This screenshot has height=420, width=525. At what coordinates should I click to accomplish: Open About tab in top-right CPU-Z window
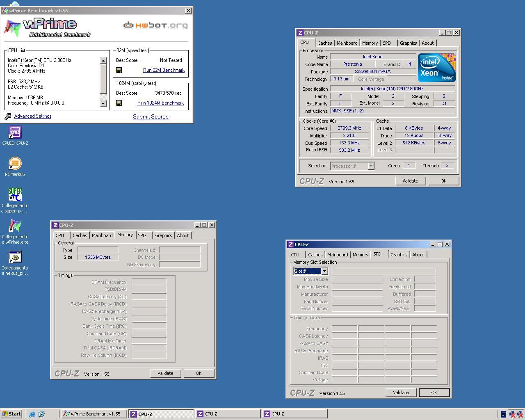tap(428, 43)
